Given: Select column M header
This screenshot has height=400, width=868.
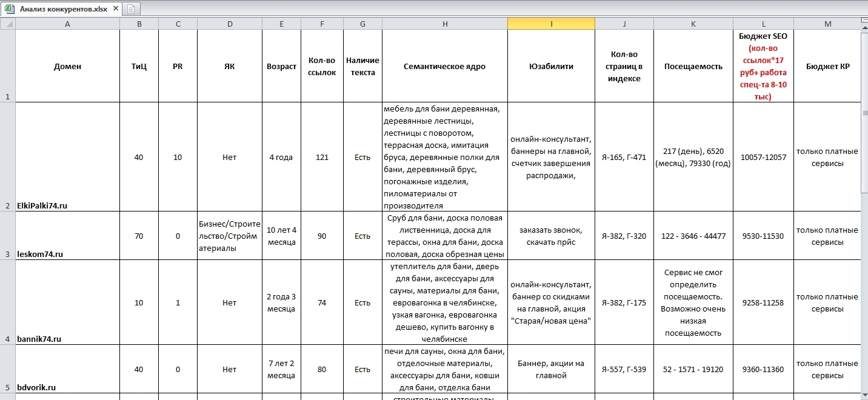Looking at the screenshot, I should 827,24.
